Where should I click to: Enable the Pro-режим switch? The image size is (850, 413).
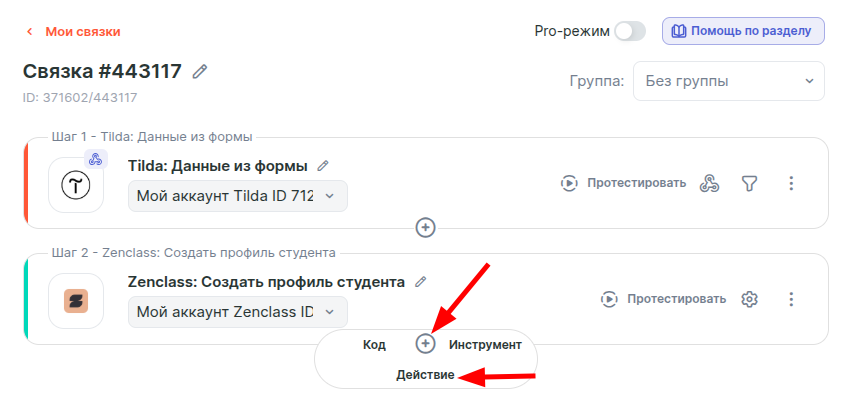[630, 31]
